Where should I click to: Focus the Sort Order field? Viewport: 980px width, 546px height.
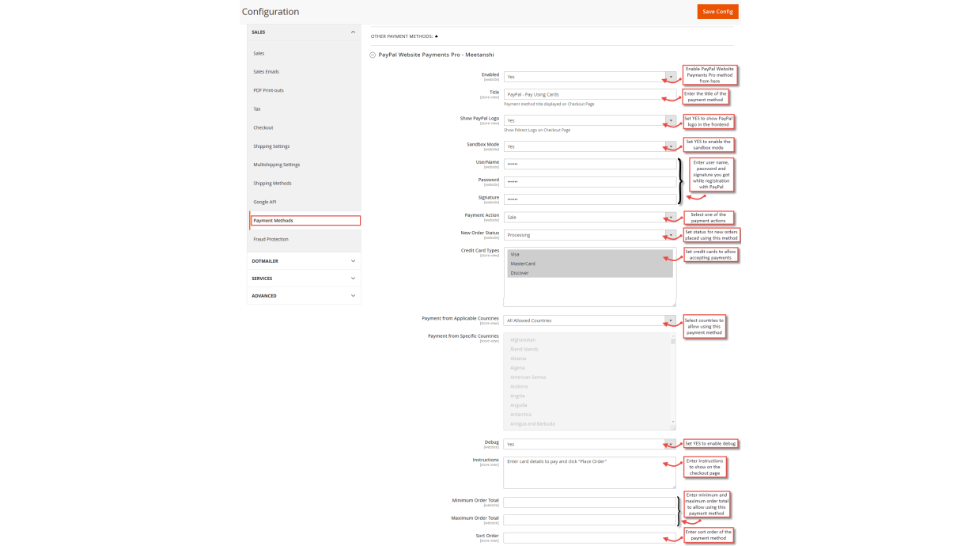coord(590,538)
